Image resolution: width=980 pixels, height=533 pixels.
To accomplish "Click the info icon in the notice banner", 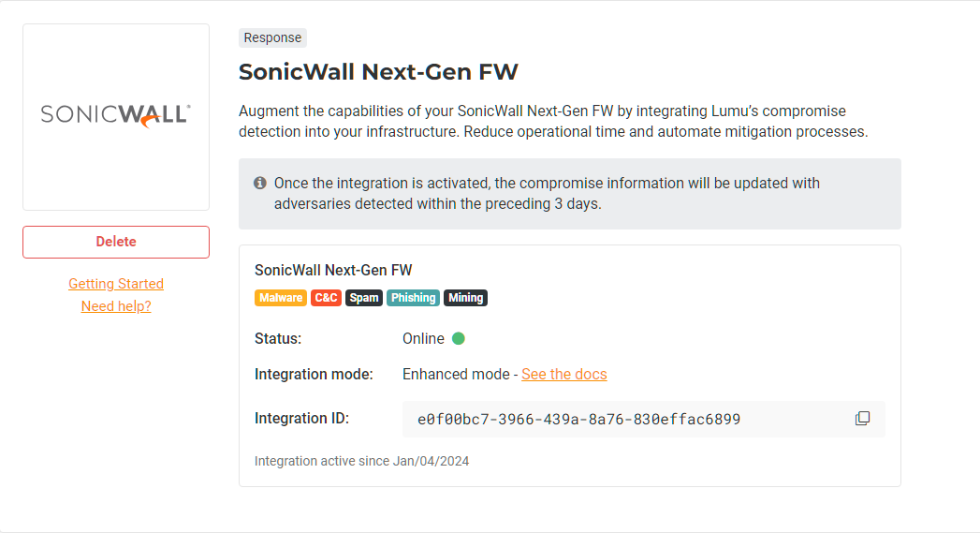I will (x=260, y=183).
